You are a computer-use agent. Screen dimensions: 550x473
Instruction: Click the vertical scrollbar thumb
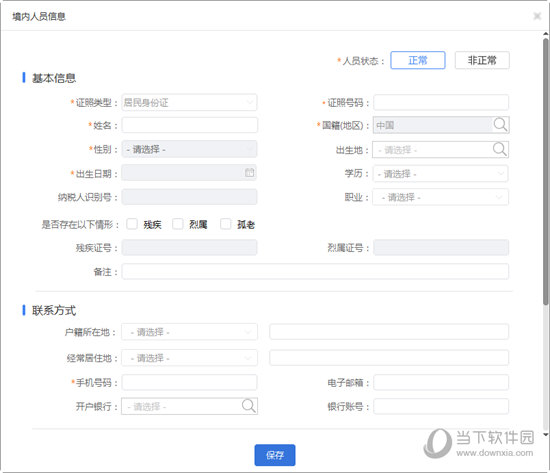click(x=545, y=171)
